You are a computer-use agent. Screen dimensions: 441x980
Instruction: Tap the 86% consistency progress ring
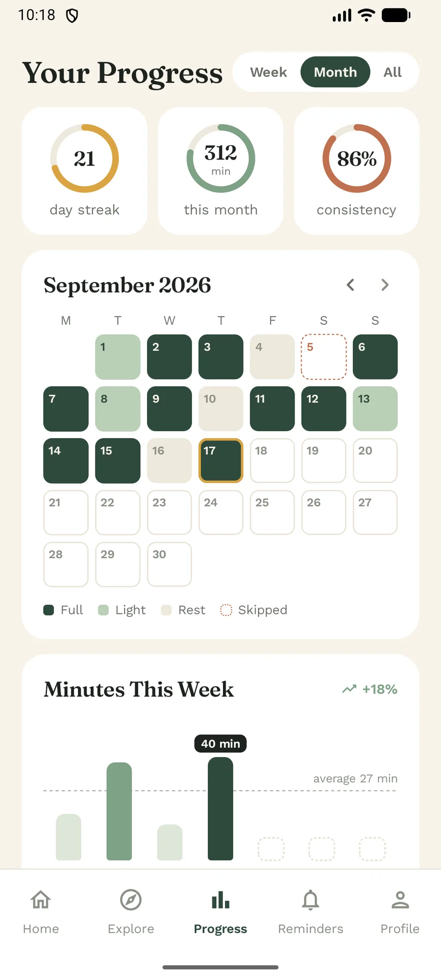click(357, 158)
